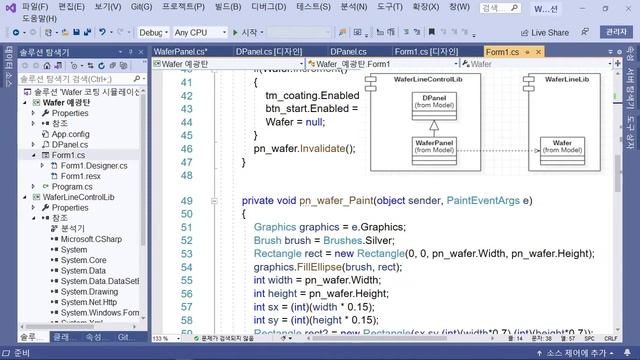Image resolution: width=640 pixels, height=360 pixels.
Task: Collapse pn_wafer_Paint method outline toggle
Action: [x=214, y=201]
